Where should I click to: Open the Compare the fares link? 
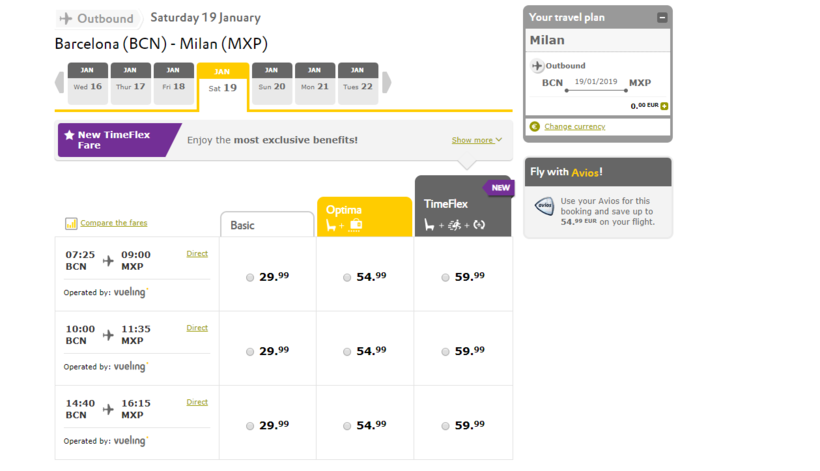click(113, 223)
